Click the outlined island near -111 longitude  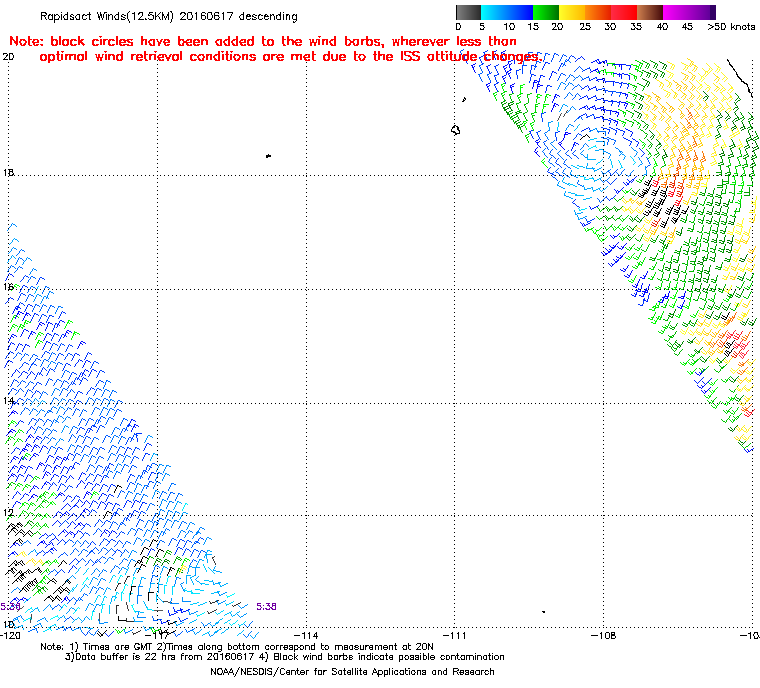(456, 130)
